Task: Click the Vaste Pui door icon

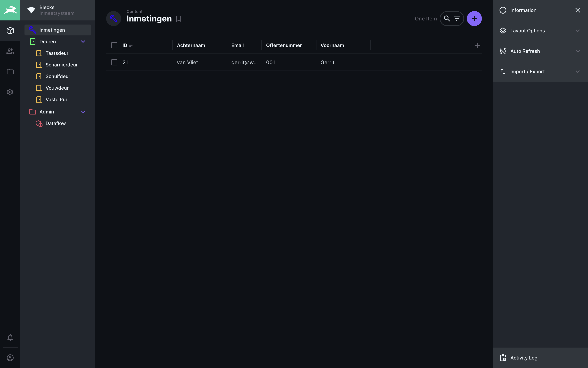Action: click(x=39, y=99)
